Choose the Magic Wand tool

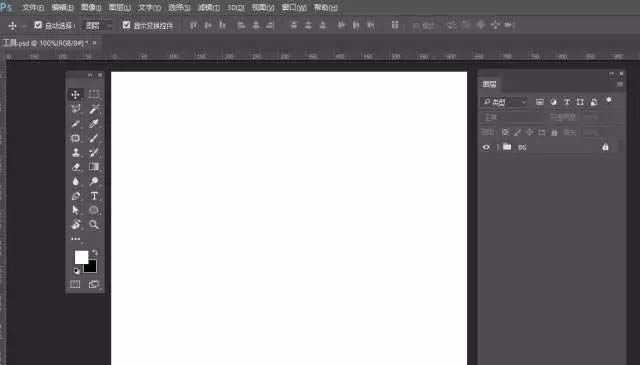94,109
